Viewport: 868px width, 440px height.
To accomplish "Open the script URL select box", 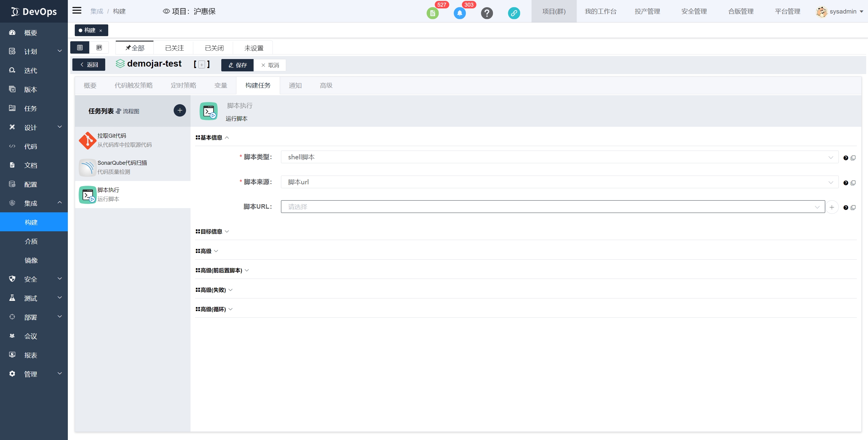I will 553,207.
